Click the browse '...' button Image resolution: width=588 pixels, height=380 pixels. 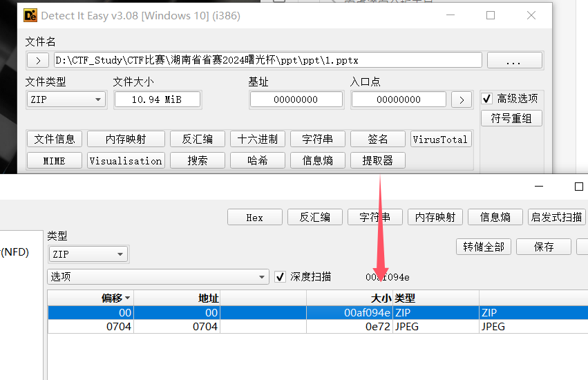pos(515,60)
